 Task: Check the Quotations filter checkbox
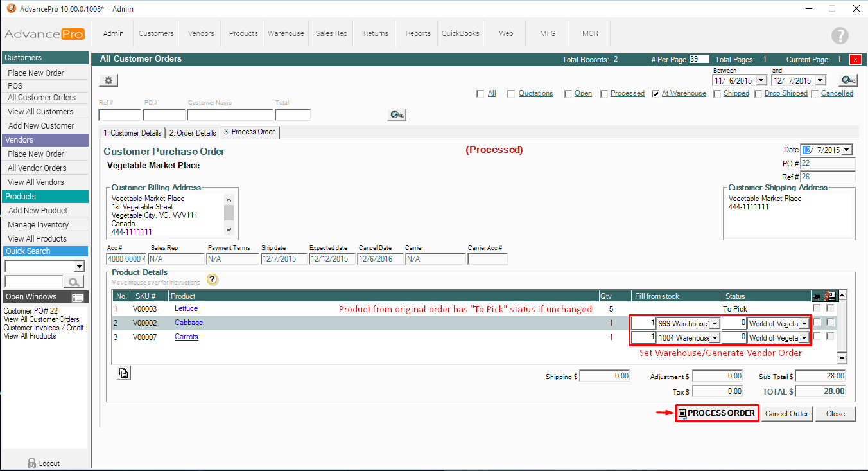(x=511, y=94)
